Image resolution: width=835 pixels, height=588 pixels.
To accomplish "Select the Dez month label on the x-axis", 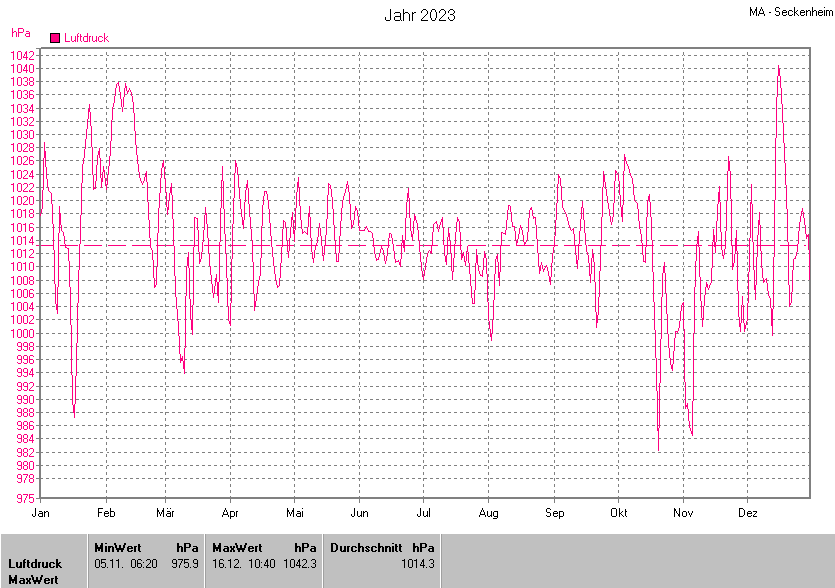I will click(x=747, y=513).
